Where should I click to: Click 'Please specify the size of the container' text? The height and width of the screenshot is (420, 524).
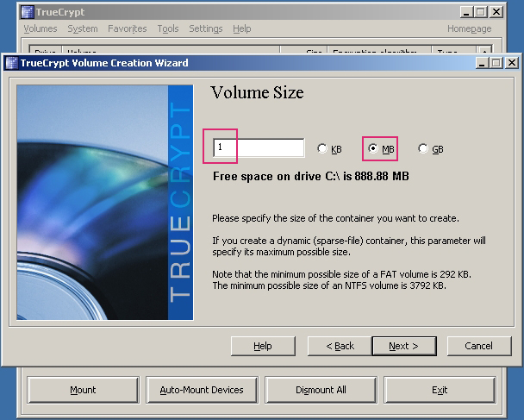coord(335,218)
